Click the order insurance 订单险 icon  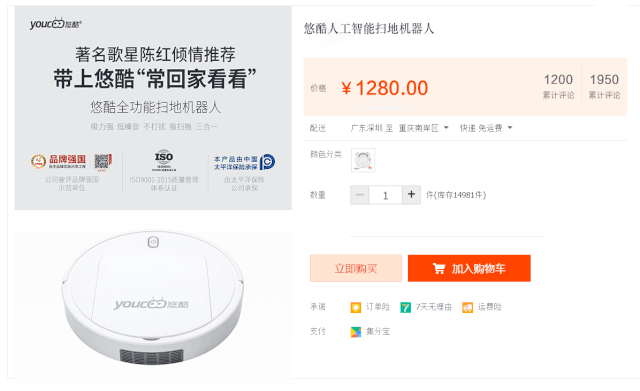(356, 307)
